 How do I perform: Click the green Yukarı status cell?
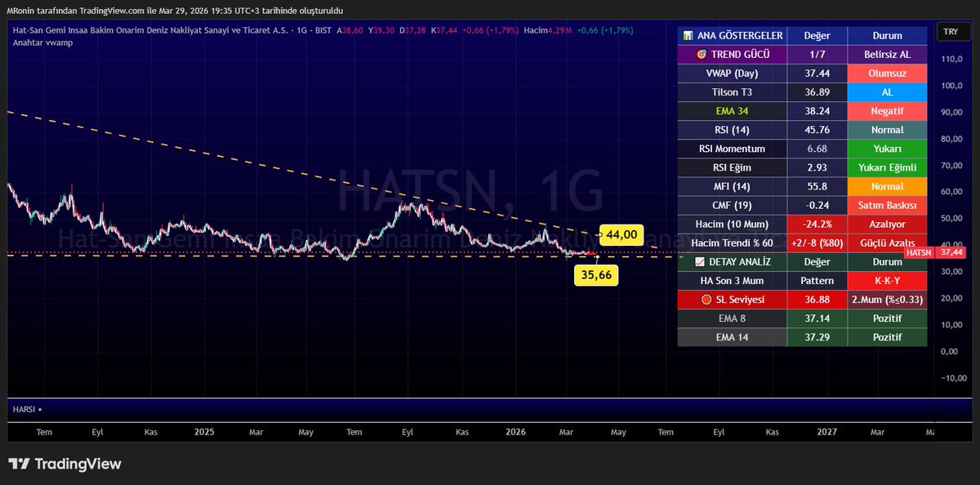point(887,149)
